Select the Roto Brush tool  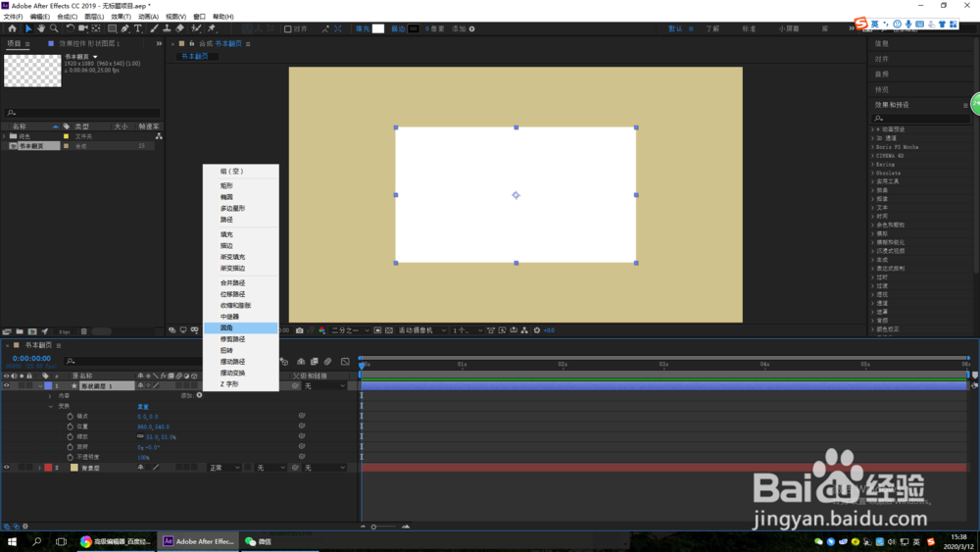pos(196,28)
